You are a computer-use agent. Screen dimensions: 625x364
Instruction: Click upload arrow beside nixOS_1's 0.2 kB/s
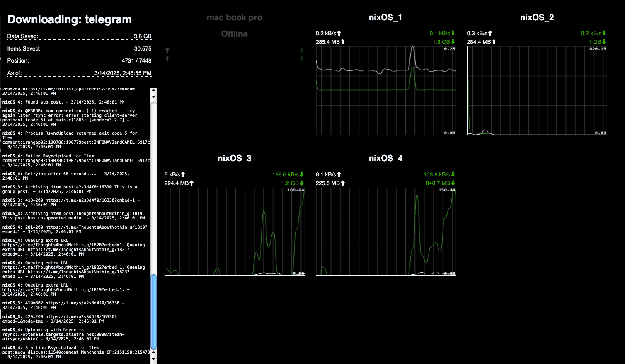click(339, 33)
